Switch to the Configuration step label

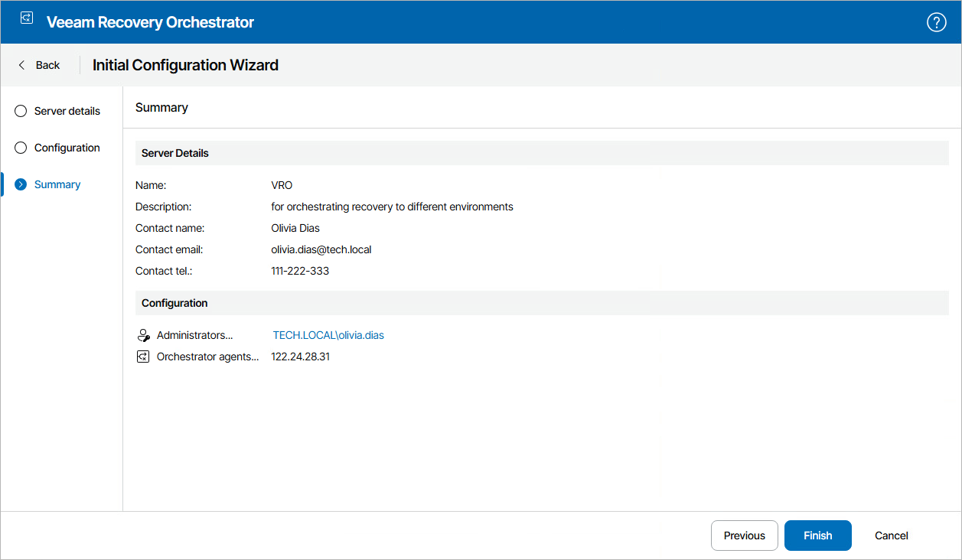click(x=67, y=148)
